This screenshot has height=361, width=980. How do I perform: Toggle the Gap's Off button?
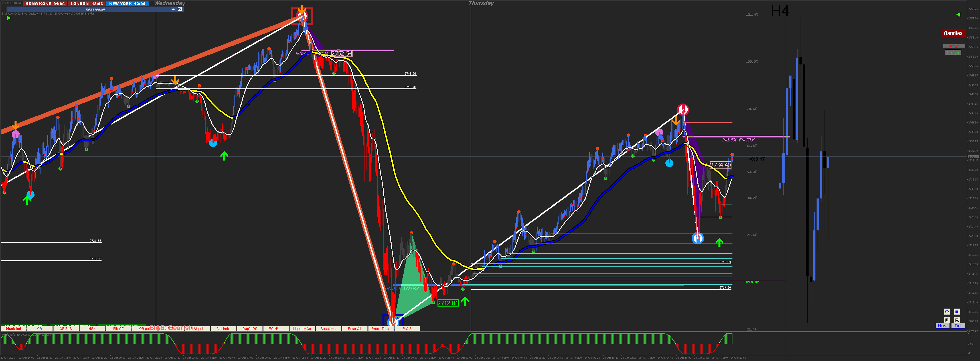[x=250, y=329]
